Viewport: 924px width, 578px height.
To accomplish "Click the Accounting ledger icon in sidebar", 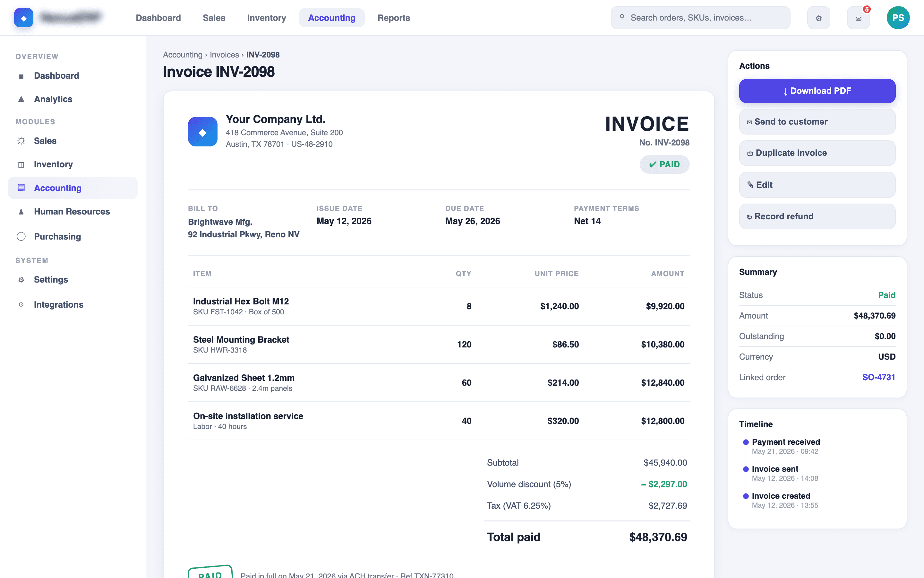I will pyautogui.click(x=21, y=188).
